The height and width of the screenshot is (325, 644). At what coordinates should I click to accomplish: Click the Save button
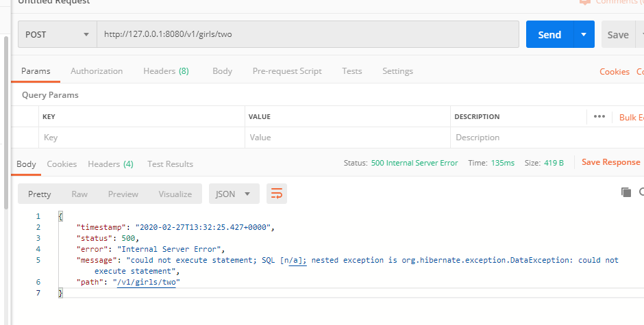618,34
